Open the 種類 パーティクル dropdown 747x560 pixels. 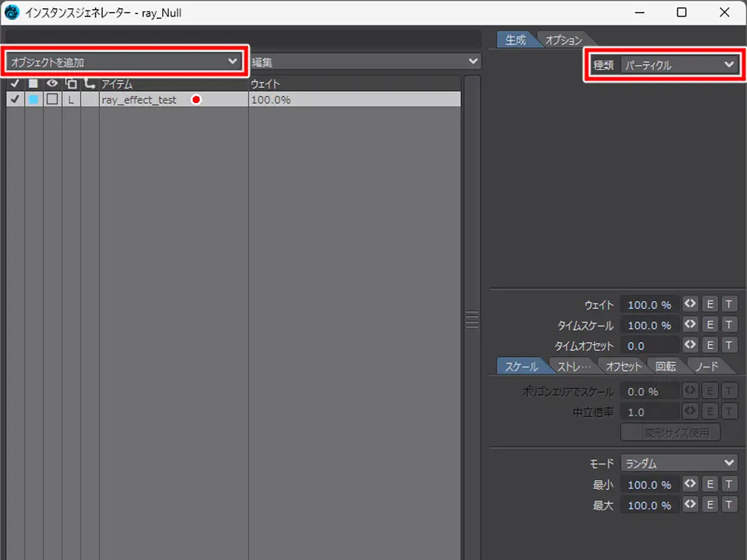(679, 65)
